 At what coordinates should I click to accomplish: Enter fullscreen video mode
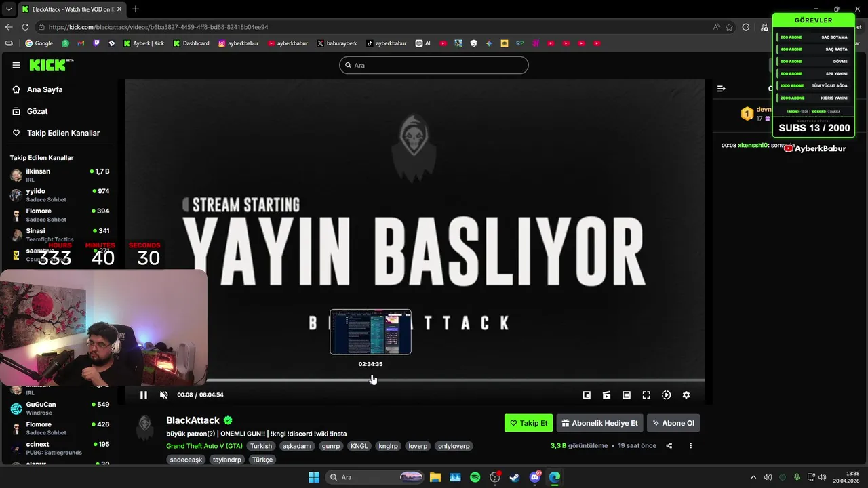click(646, 395)
